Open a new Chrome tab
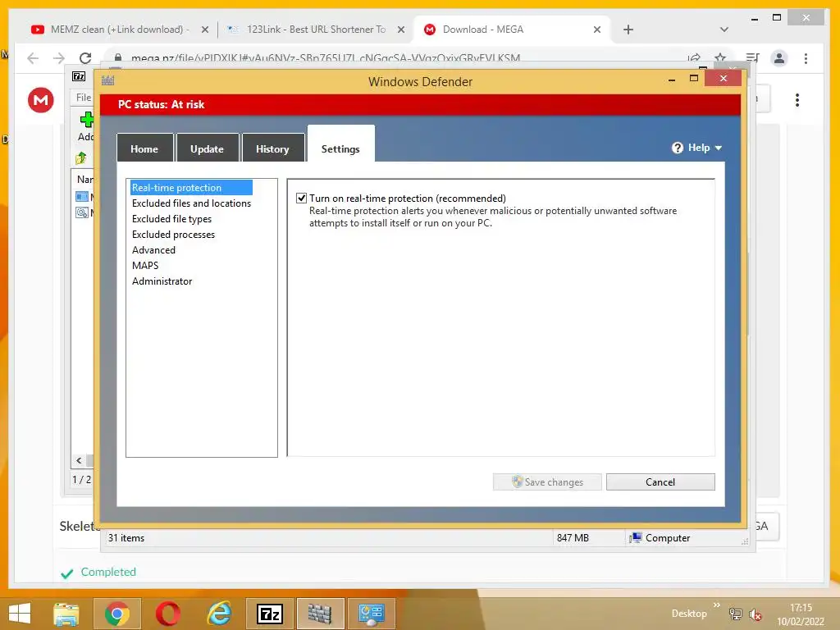 click(628, 30)
